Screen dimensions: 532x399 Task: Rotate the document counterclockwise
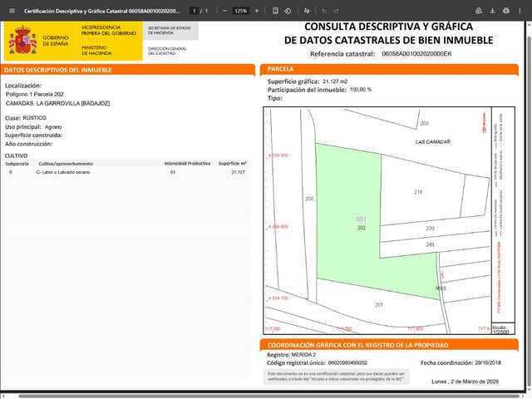(287, 11)
